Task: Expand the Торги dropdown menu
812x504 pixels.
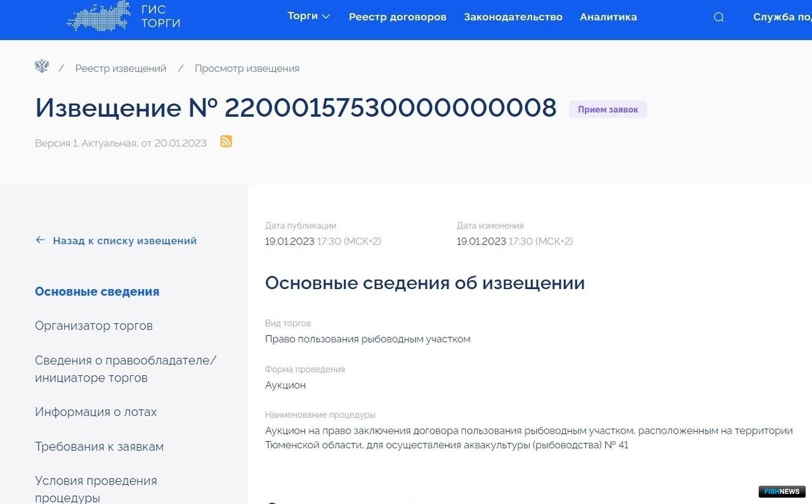Action: (309, 16)
